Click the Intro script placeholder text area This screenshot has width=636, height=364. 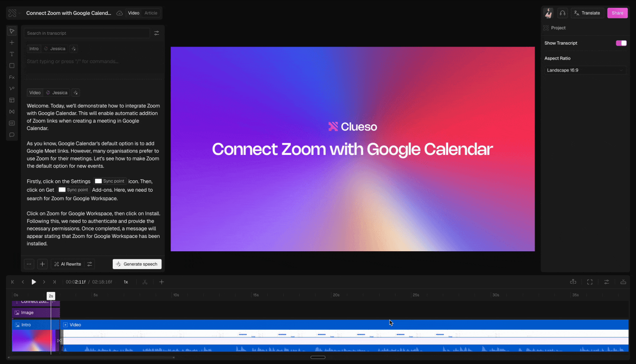(73, 62)
